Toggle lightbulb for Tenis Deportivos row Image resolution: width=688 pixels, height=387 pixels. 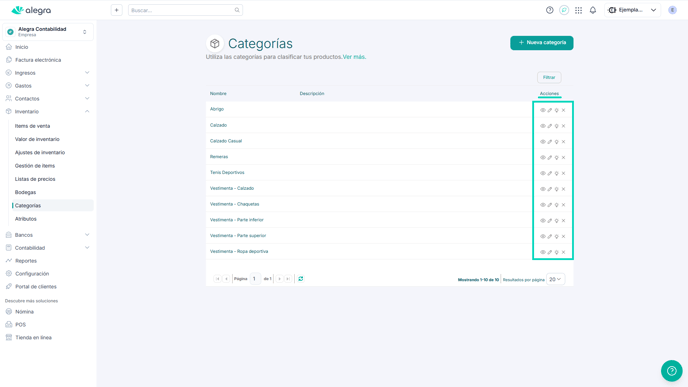[556, 173]
